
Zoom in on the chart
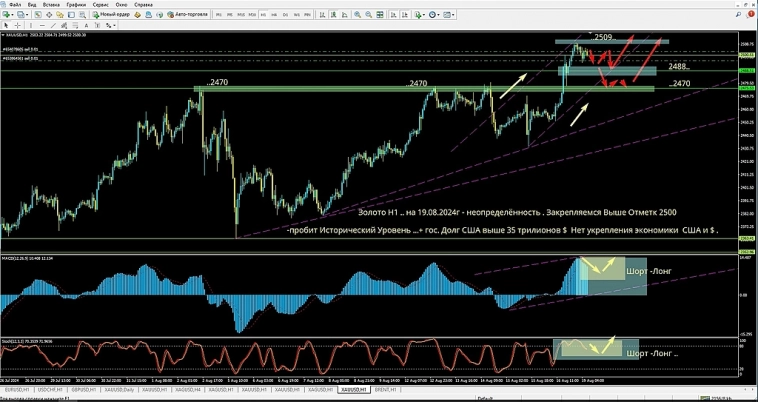click(x=357, y=14)
